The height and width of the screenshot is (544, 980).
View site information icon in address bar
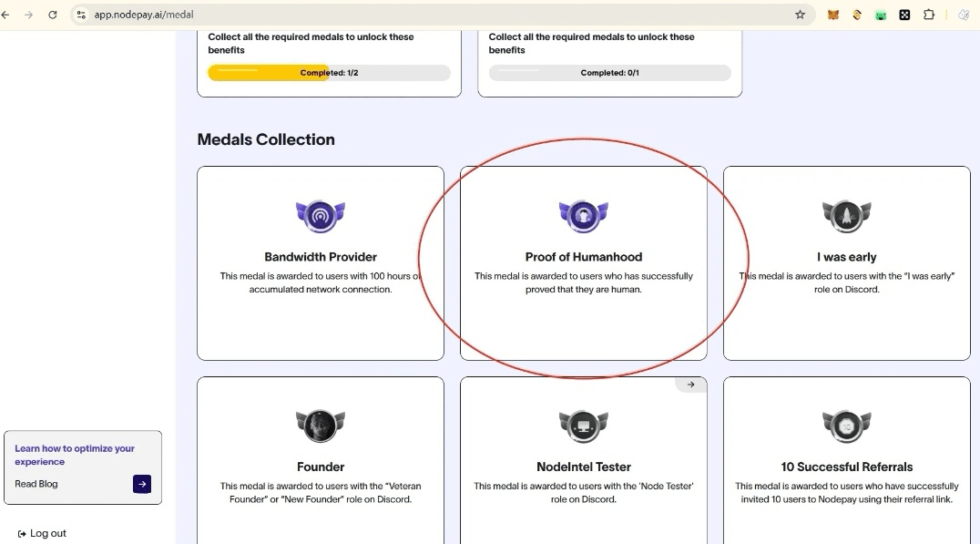point(81,15)
